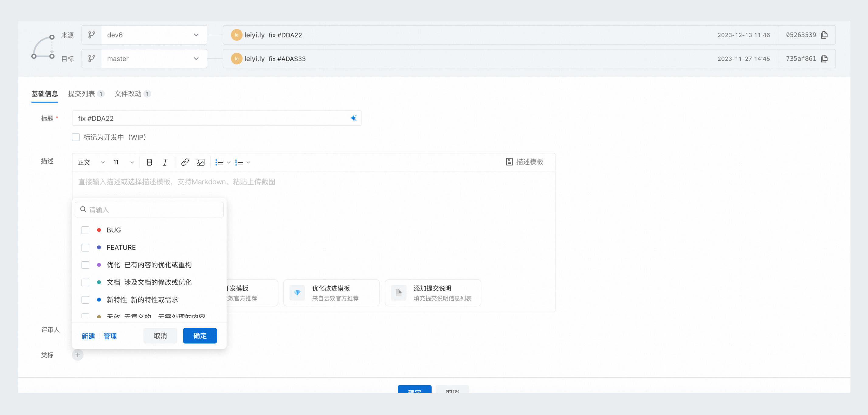Switch to the 提交列表 tab
Image resolution: width=868 pixels, height=415 pixels.
click(86, 94)
